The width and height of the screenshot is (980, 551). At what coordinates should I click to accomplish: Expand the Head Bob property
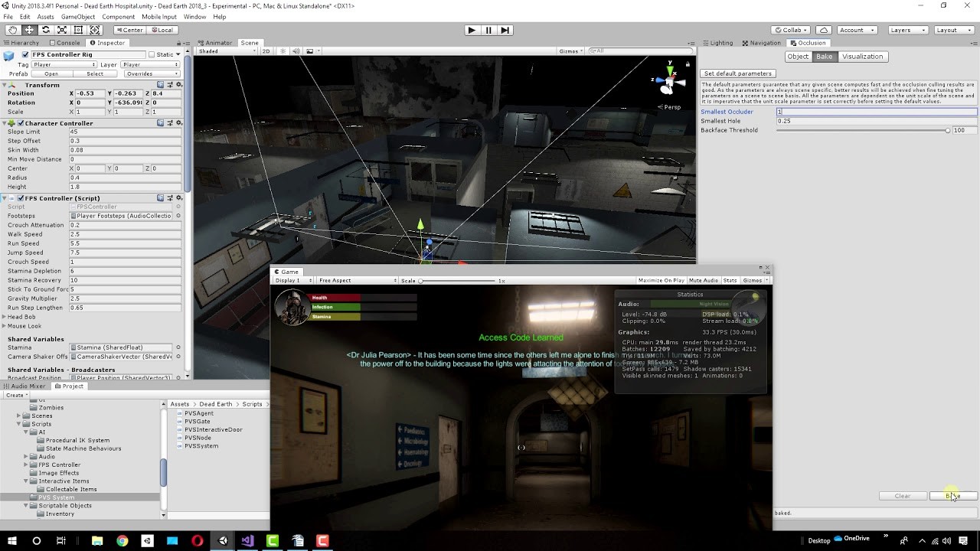click(5, 317)
